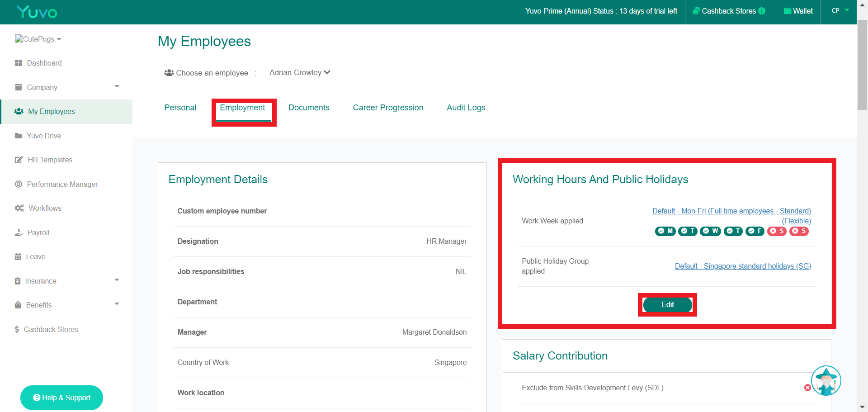Click the Benefits bag icon

click(x=18, y=305)
